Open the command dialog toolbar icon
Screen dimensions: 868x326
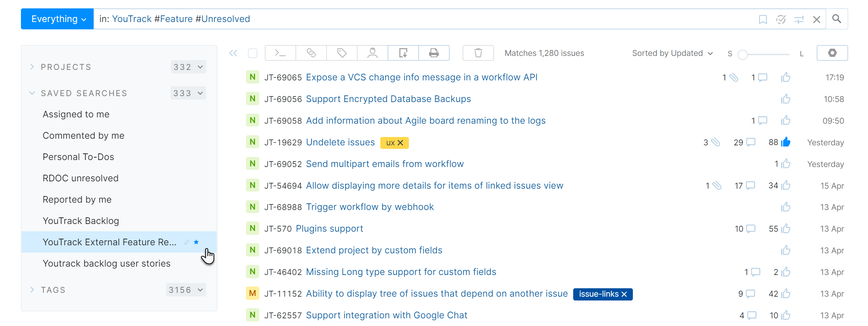tap(280, 53)
